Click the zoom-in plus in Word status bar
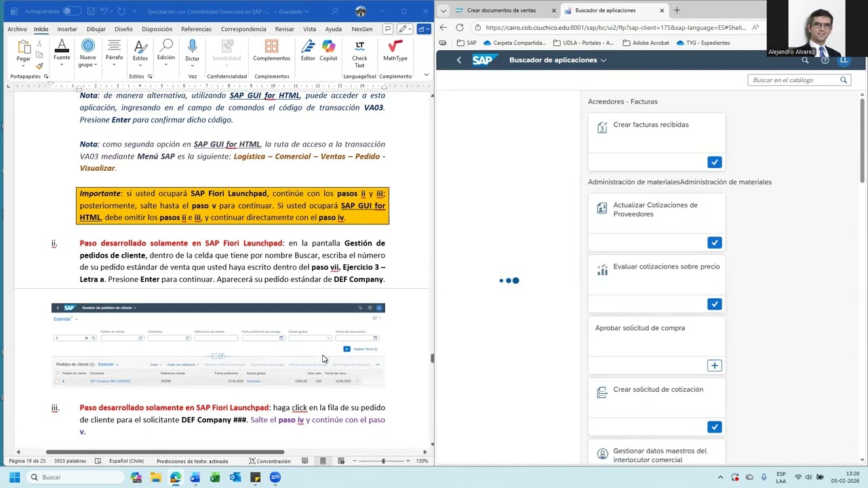 [408, 461]
